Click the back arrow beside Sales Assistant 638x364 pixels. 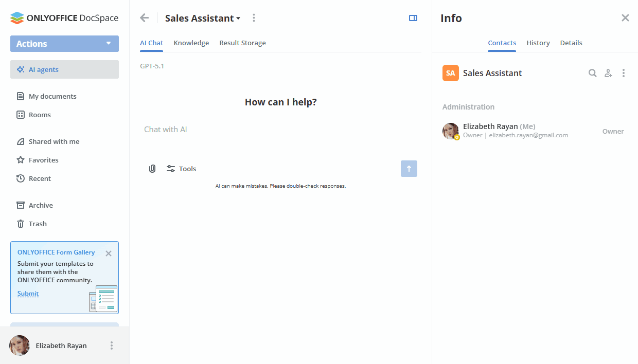[x=145, y=18]
